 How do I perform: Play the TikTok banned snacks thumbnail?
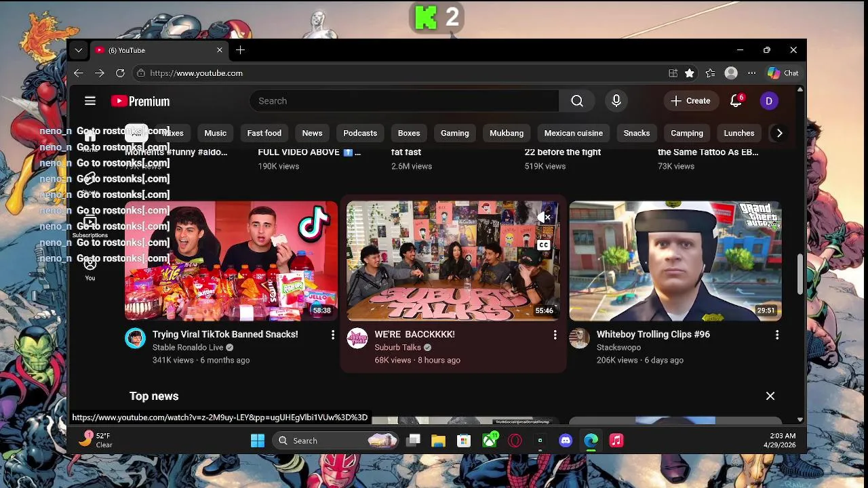pos(231,261)
